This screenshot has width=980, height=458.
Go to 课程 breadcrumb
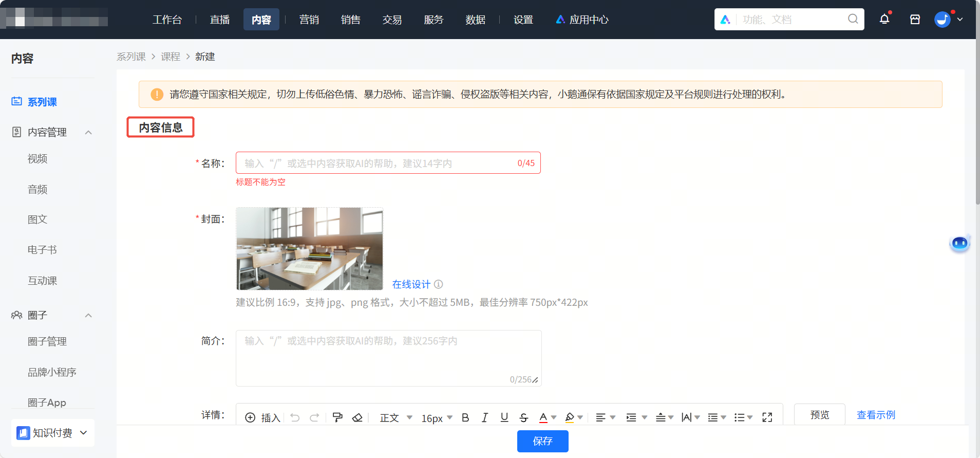coord(171,57)
